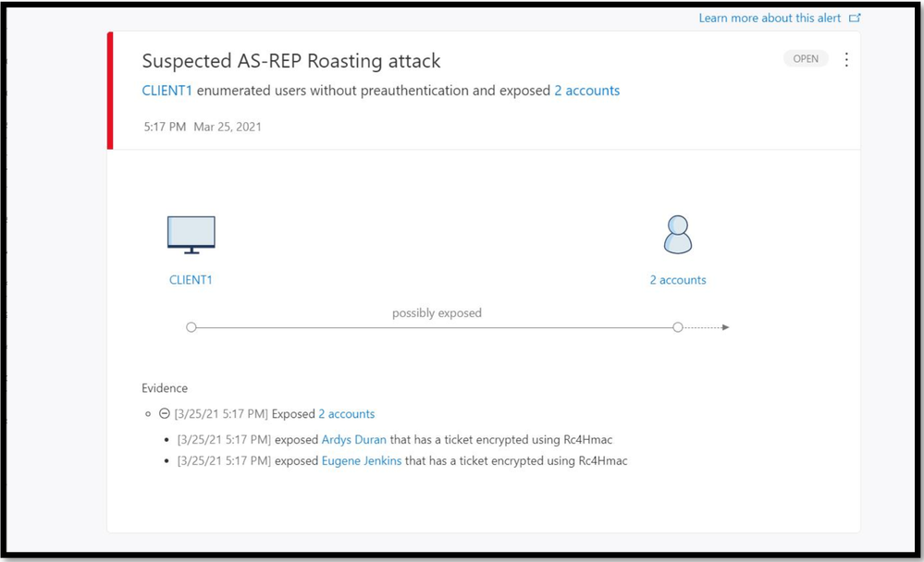924x562 pixels.
Task: Open the Ardys Duran account link
Action: [353, 440]
